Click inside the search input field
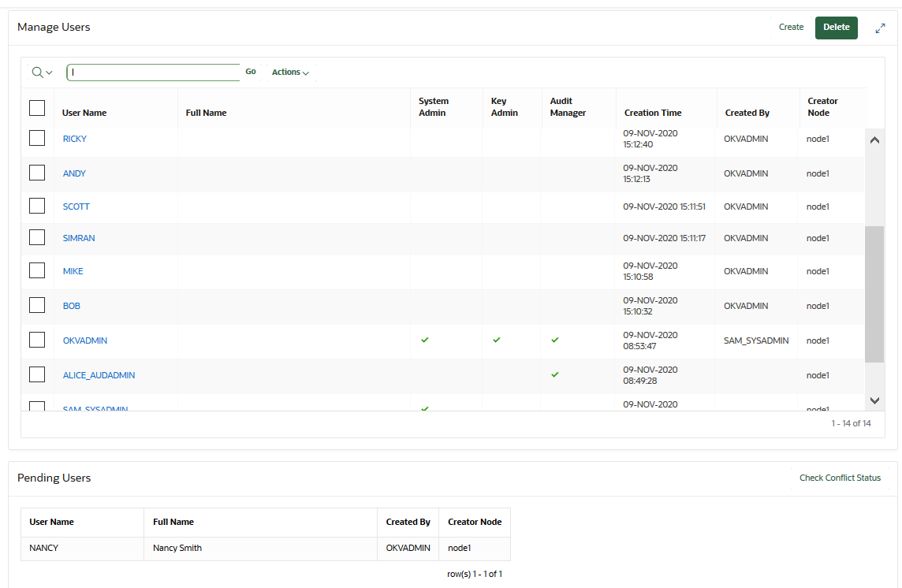 (154, 72)
